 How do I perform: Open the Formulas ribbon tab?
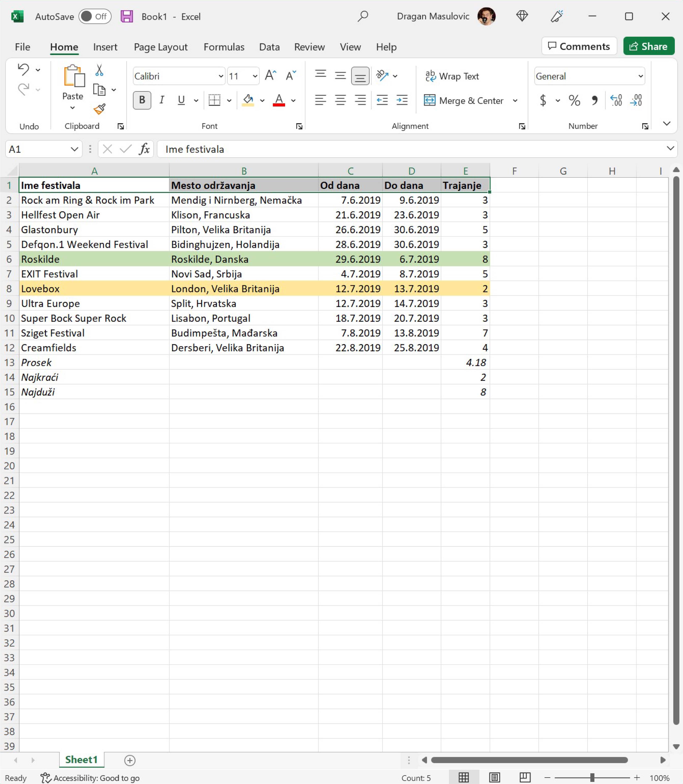[x=224, y=47]
